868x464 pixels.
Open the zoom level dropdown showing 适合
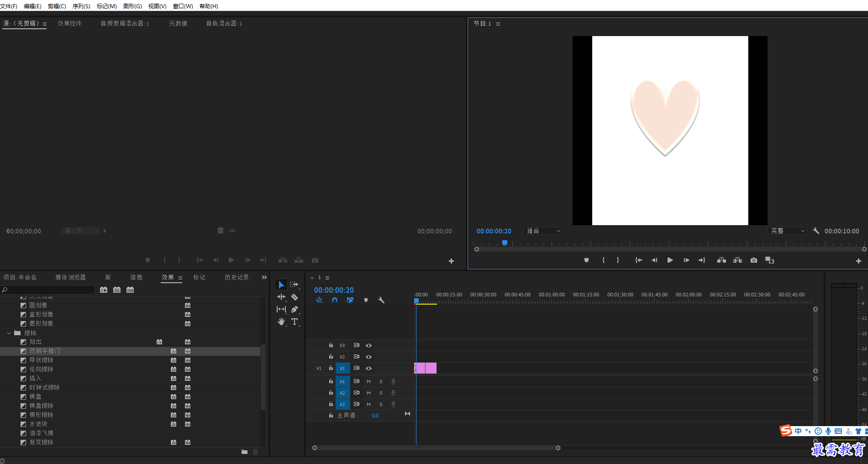click(x=543, y=231)
